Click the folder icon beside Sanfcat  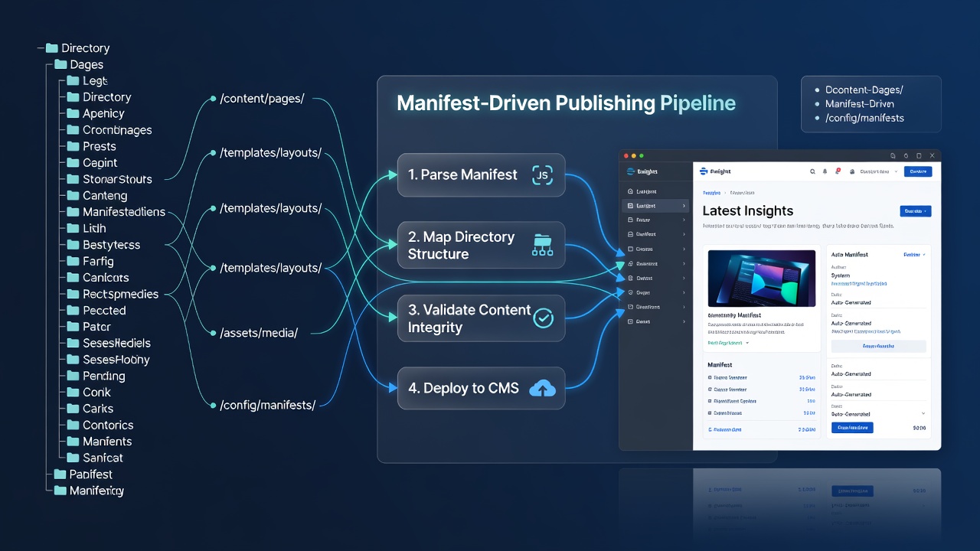click(73, 458)
